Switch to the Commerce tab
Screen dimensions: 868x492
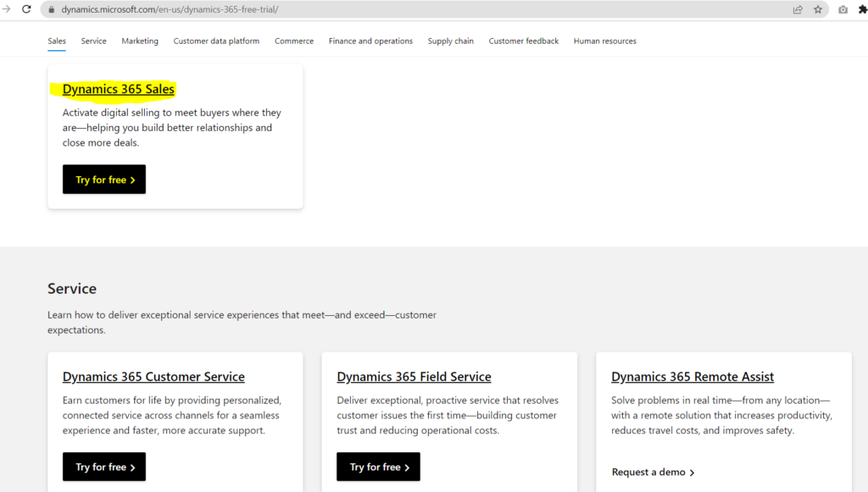point(294,41)
